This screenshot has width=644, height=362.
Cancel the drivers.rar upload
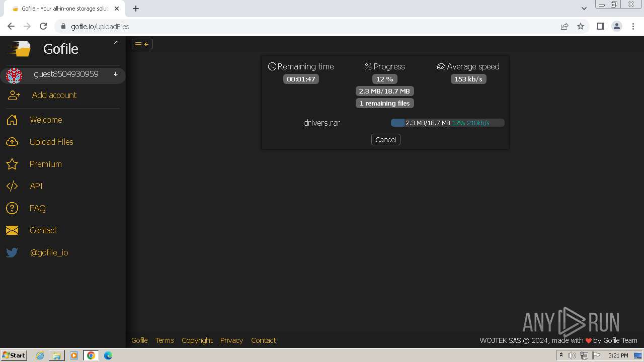(x=386, y=140)
